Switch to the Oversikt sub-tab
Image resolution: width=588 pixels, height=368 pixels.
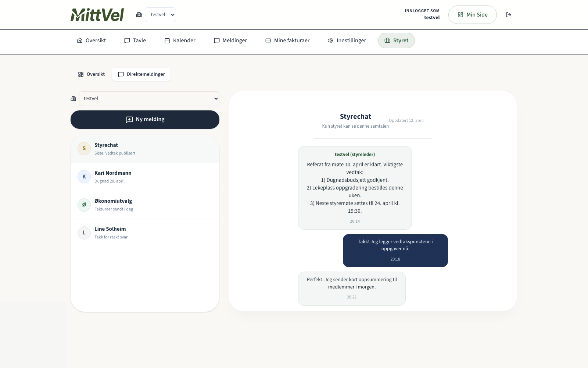click(x=92, y=74)
